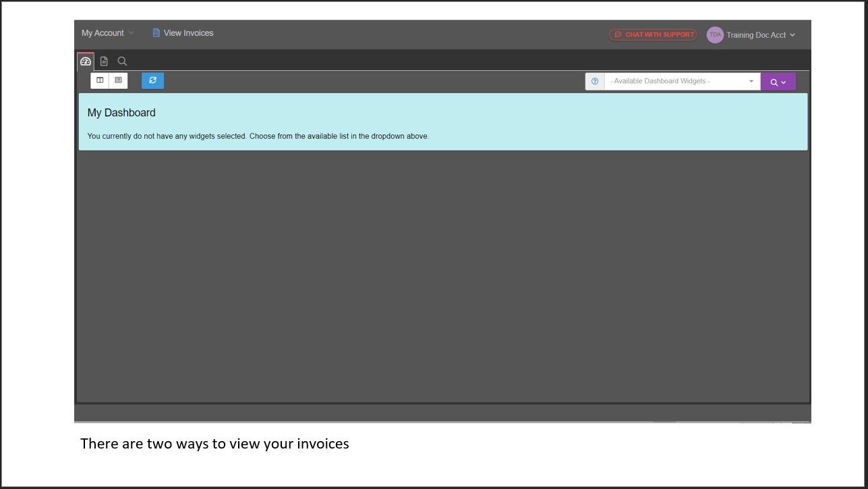Switch dashboard to column layout view
This screenshot has height=489, width=868.
pyautogui.click(x=100, y=81)
